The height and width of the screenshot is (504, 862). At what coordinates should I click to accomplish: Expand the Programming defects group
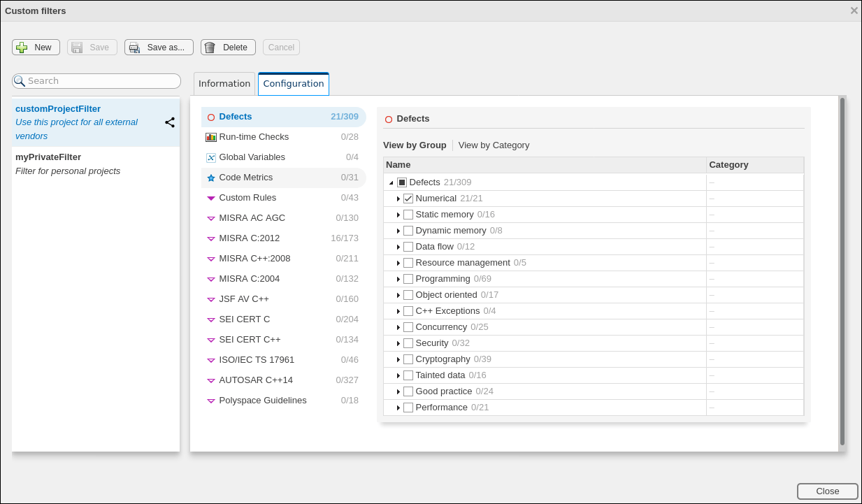coord(398,278)
